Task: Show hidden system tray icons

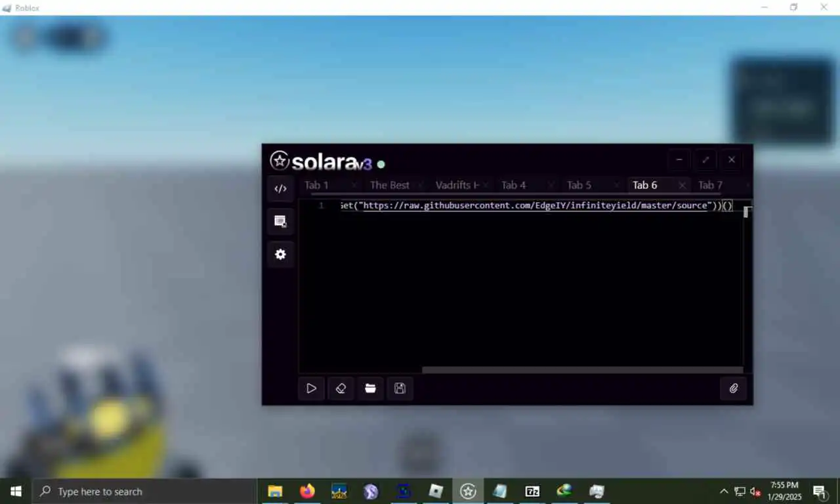Action: pos(724,491)
